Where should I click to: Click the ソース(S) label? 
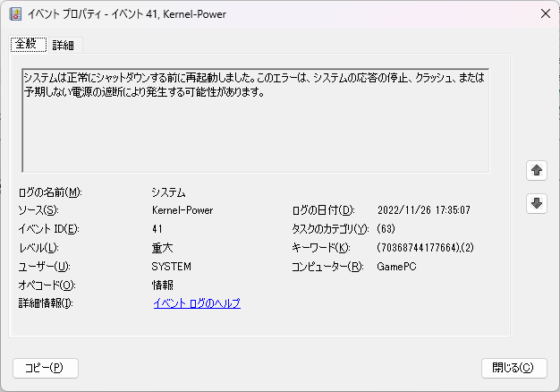38,210
